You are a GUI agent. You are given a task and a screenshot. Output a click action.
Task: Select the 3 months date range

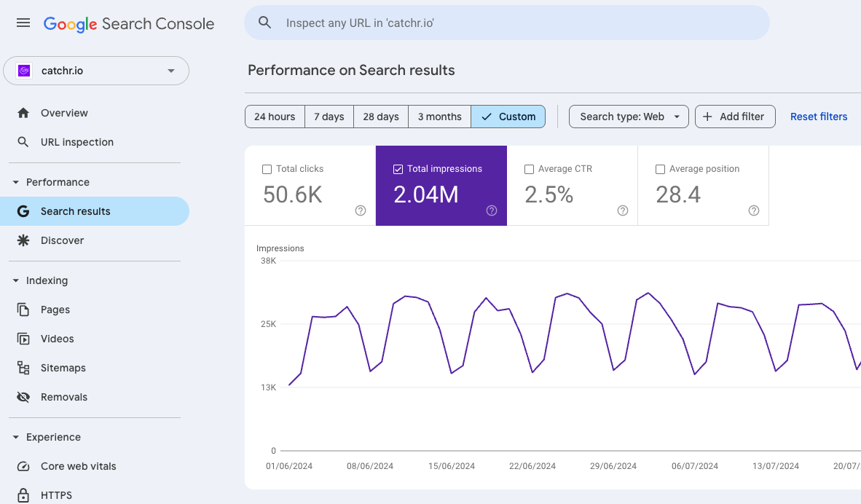click(x=439, y=117)
